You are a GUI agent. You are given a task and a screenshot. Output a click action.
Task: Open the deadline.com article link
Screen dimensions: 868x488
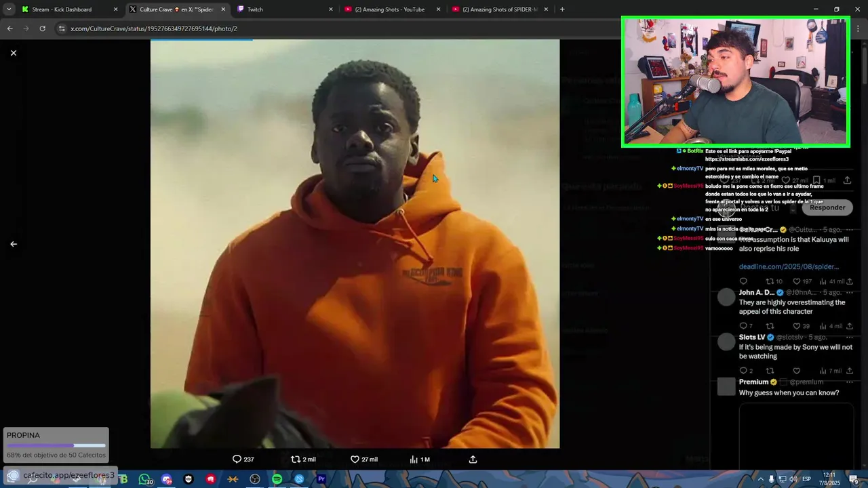pyautogui.click(x=789, y=266)
